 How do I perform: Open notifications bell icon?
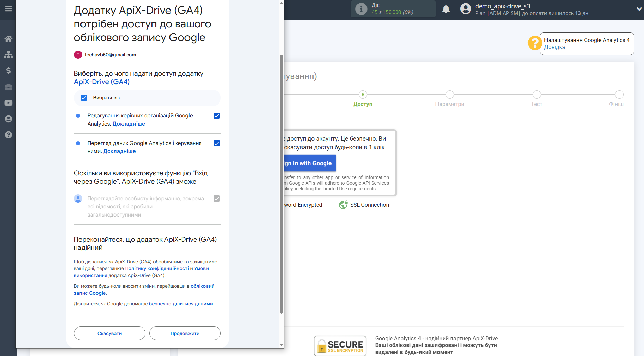[x=446, y=9]
